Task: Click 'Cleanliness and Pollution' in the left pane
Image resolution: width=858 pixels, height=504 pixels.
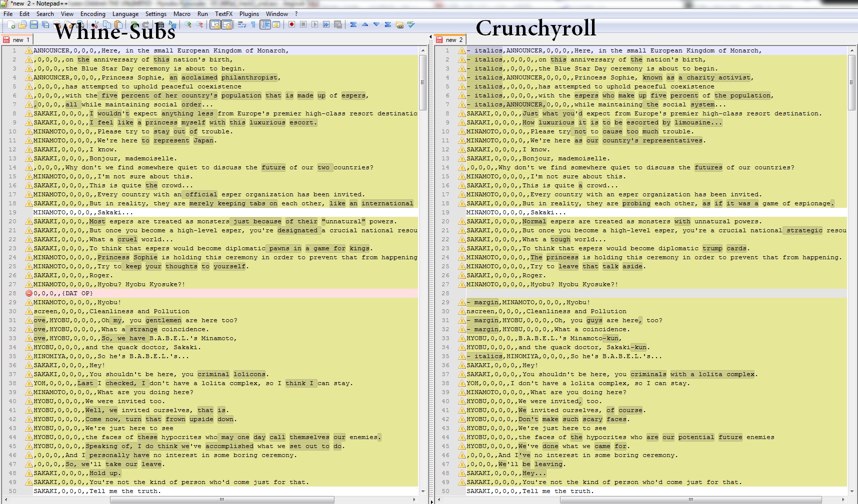Action: click(x=139, y=311)
